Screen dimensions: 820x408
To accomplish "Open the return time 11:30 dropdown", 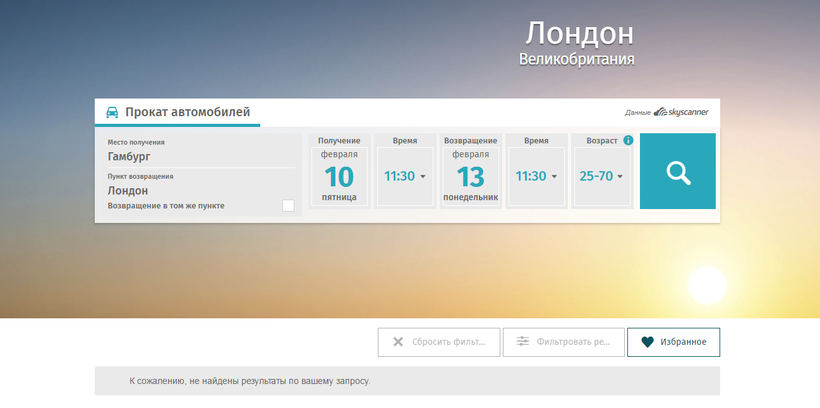I will coord(536,177).
